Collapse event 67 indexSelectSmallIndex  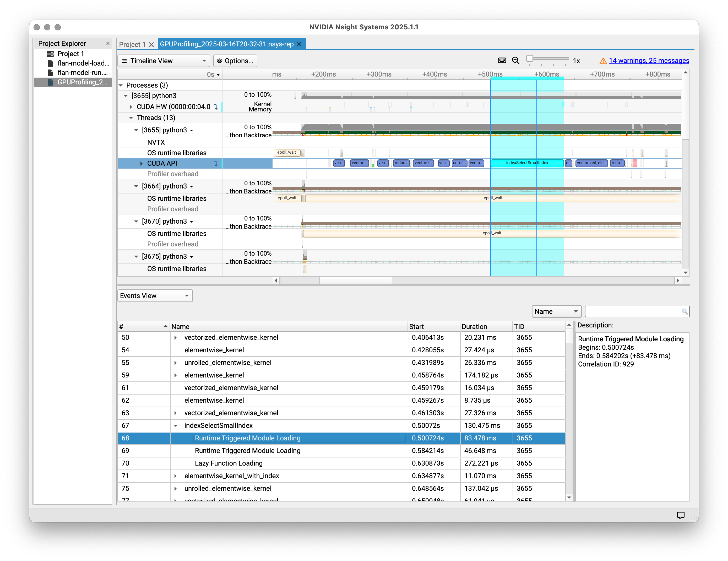tap(176, 426)
